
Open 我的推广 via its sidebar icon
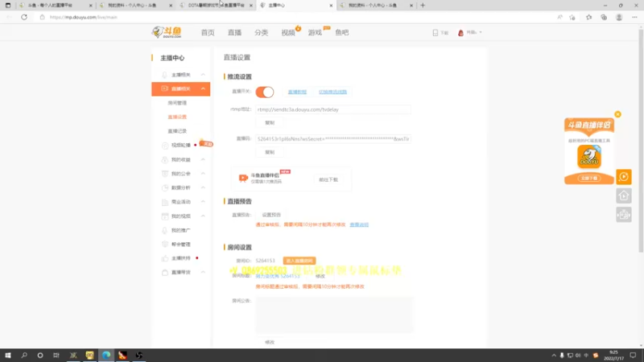pyautogui.click(x=165, y=230)
